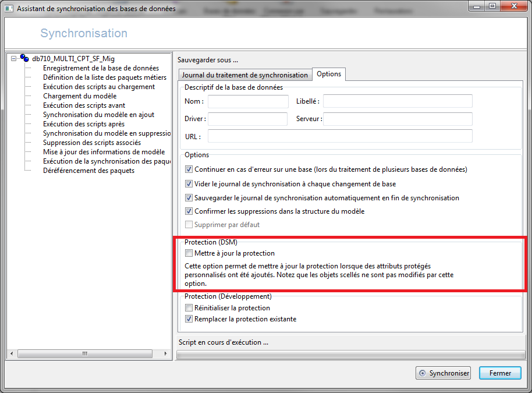The height and width of the screenshot is (393, 532).
Task: Click the Fermer button
Action: point(500,373)
